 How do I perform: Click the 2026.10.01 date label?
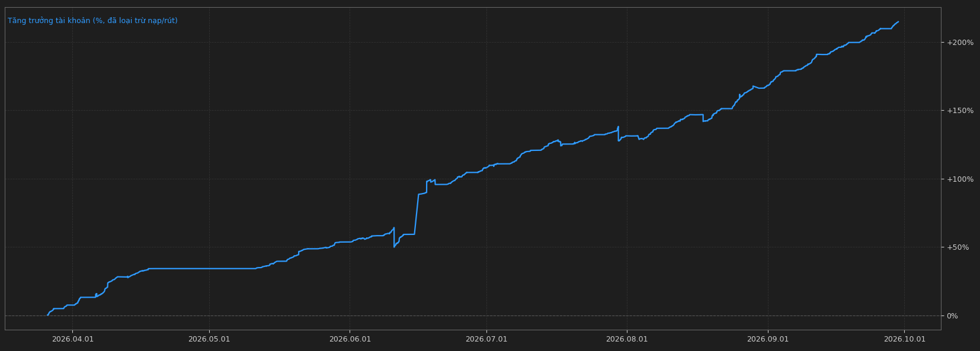point(905,339)
